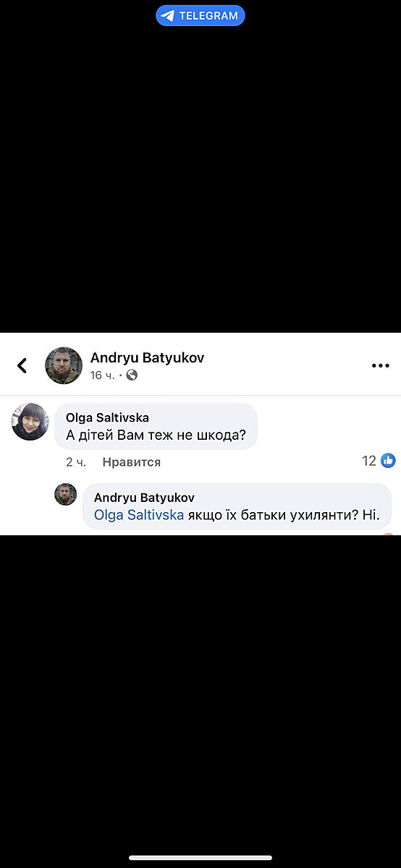Click the Telegram paper plane icon
401x868 pixels.
pos(168,16)
